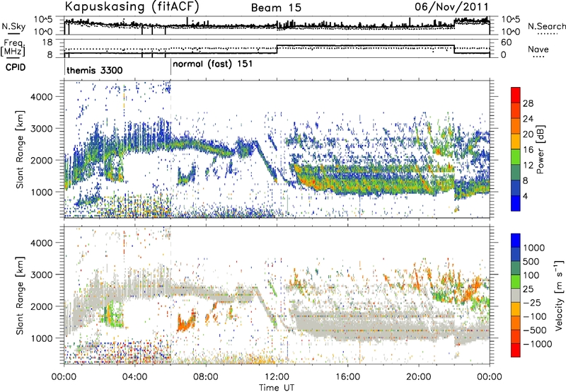Screen dimensions: 566x392
Task: Click the '3000' range tick on velocity panel
Action: click(x=41, y=275)
